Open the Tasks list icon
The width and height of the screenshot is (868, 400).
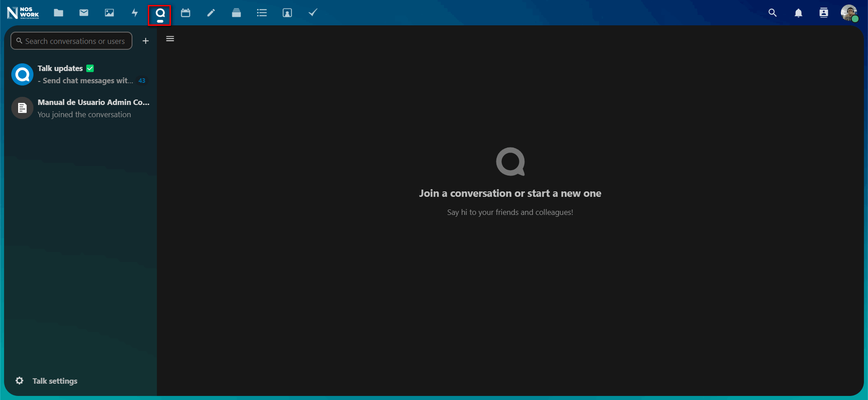tap(262, 13)
